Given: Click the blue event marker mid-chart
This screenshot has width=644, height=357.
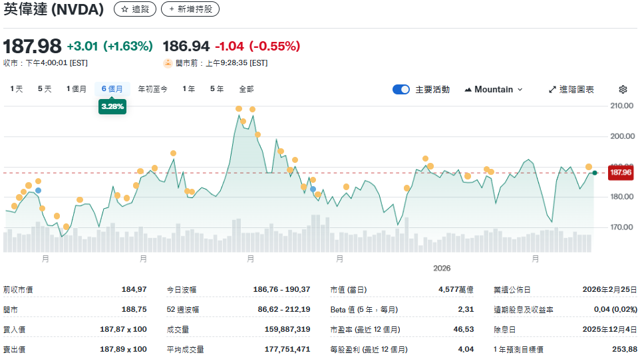Looking at the screenshot, I should pos(313,189).
